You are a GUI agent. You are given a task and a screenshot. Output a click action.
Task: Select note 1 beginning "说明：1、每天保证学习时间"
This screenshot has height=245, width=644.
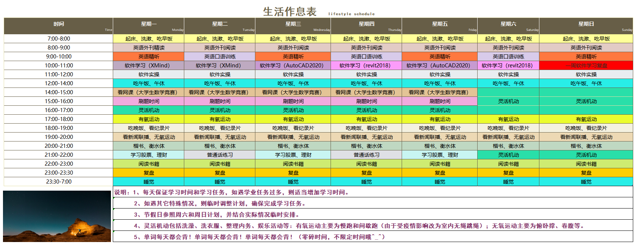pos(373,192)
